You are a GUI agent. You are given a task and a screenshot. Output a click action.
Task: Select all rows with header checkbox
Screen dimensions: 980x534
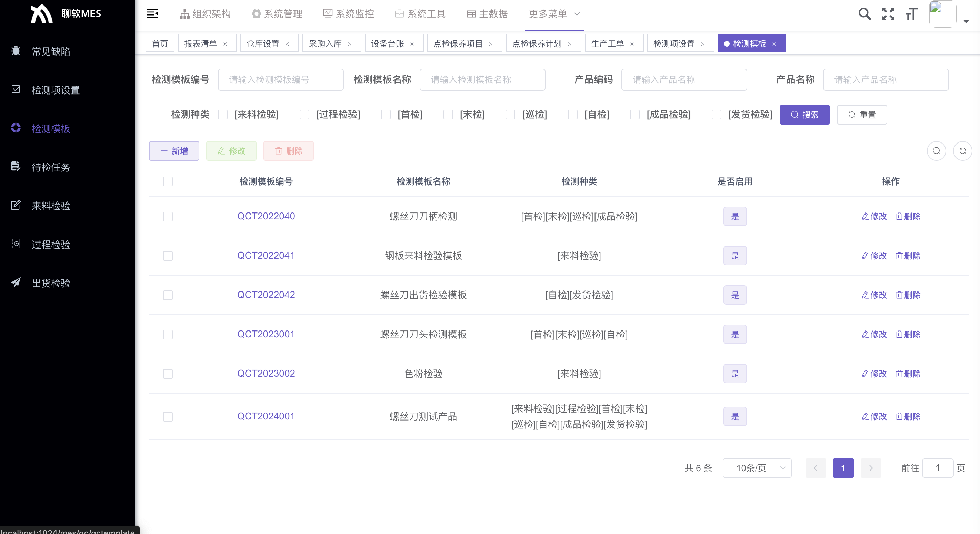[168, 181]
